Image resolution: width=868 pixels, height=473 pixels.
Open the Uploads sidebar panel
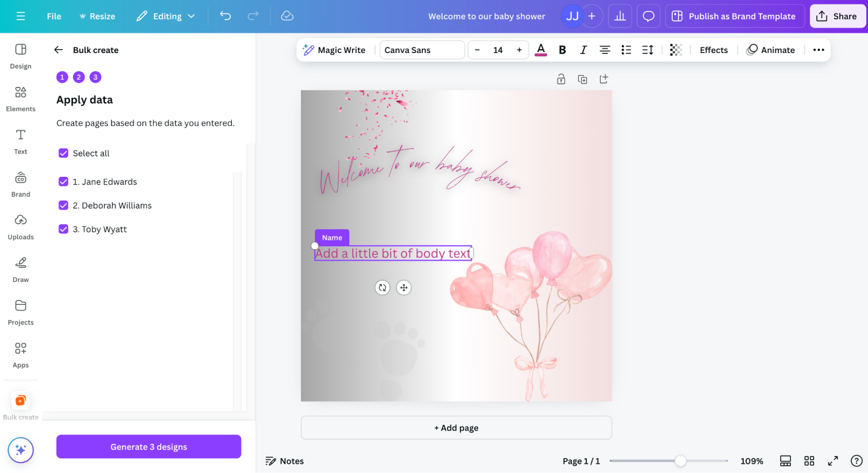20,227
